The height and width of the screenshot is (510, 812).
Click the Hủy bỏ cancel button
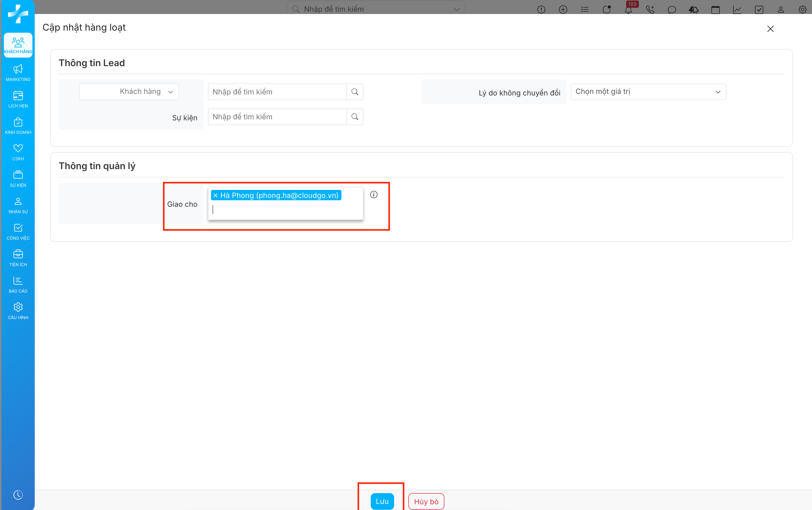click(426, 501)
